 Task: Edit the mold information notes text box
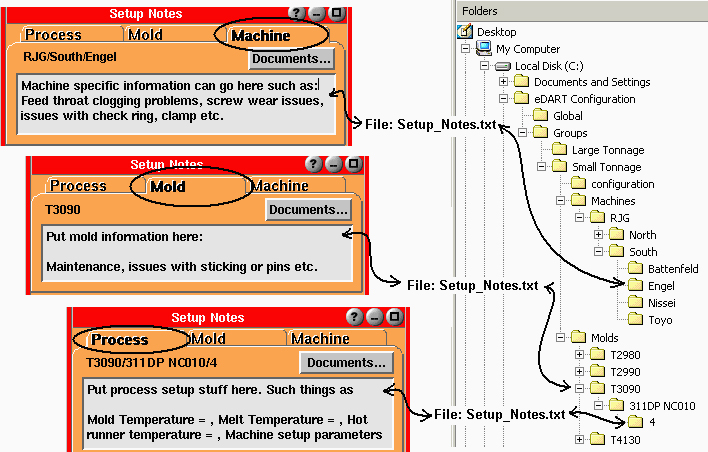coord(197,253)
